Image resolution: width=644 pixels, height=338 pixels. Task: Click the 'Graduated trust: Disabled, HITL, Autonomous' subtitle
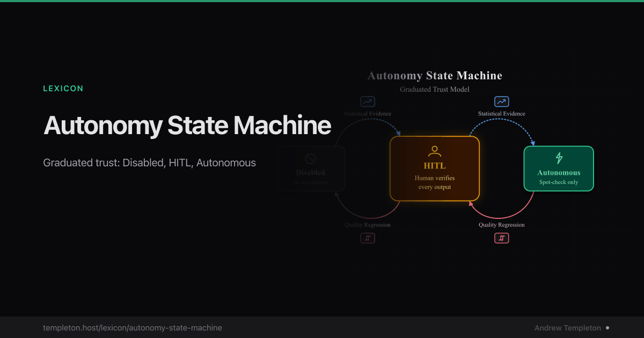coord(150,163)
